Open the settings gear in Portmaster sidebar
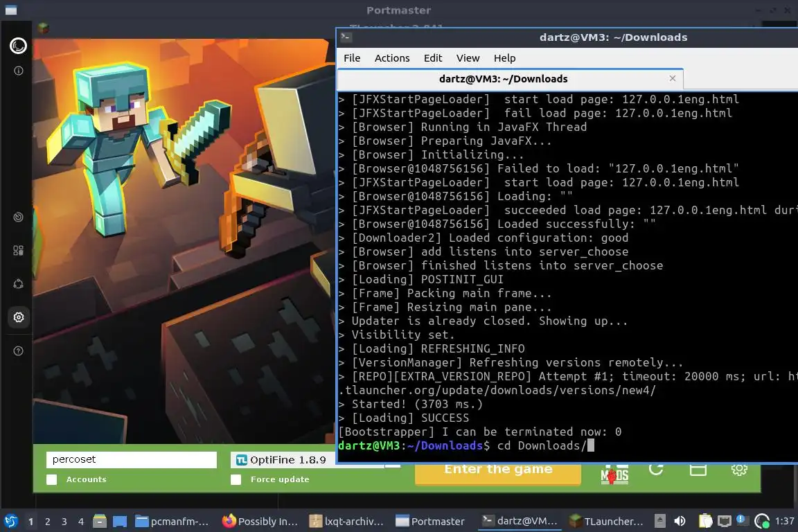The image size is (798, 532). click(18, 317)
